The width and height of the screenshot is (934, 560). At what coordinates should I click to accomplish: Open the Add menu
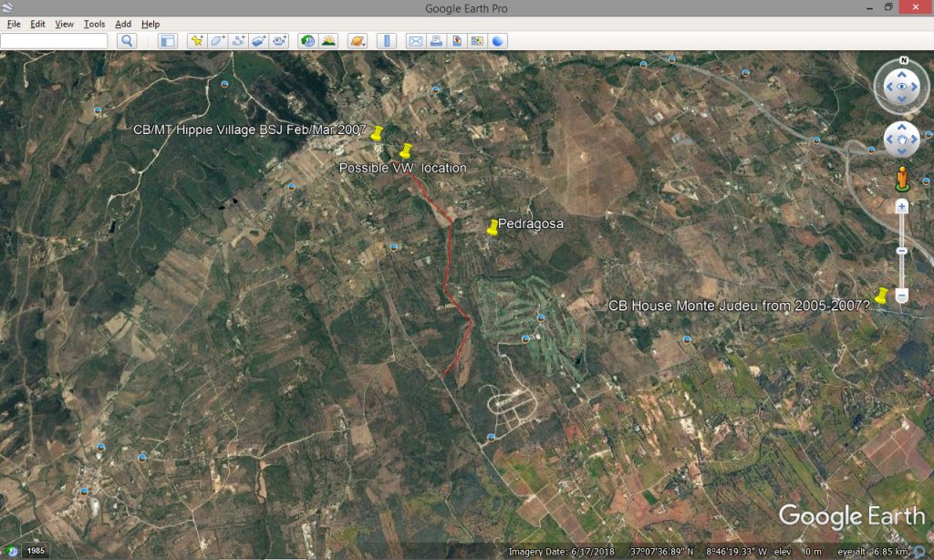pos(122,24)
